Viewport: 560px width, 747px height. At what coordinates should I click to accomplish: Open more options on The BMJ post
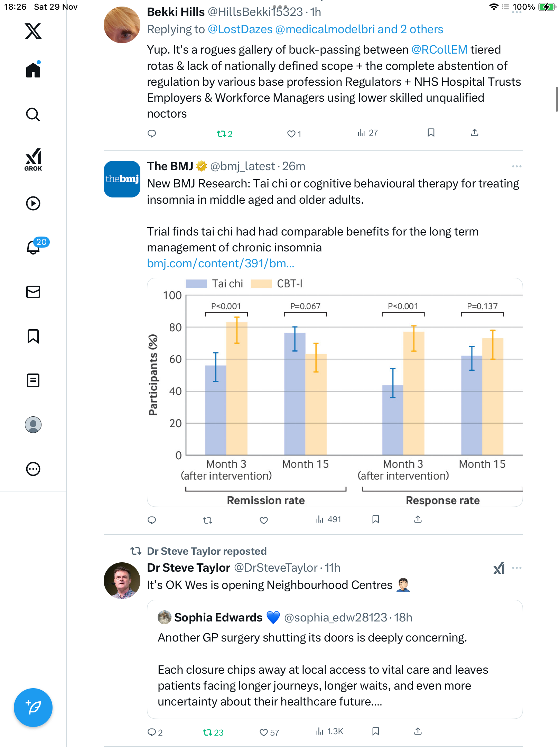516,166
